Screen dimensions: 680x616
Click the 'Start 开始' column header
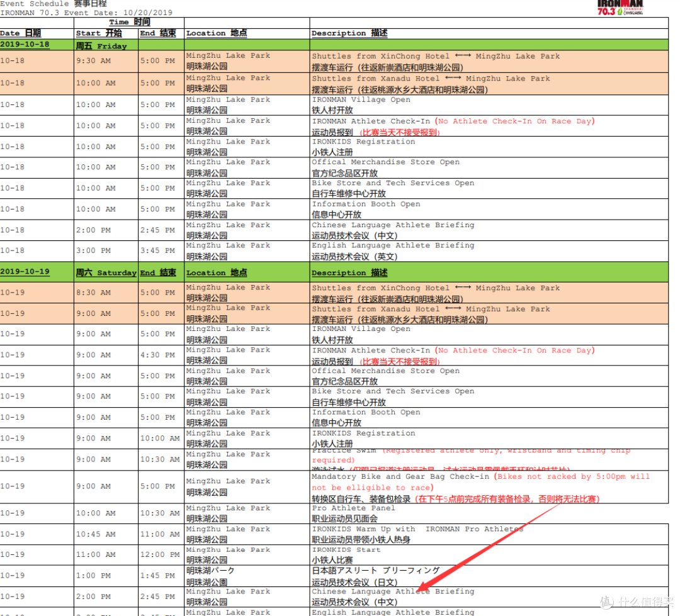click(99, 33)
